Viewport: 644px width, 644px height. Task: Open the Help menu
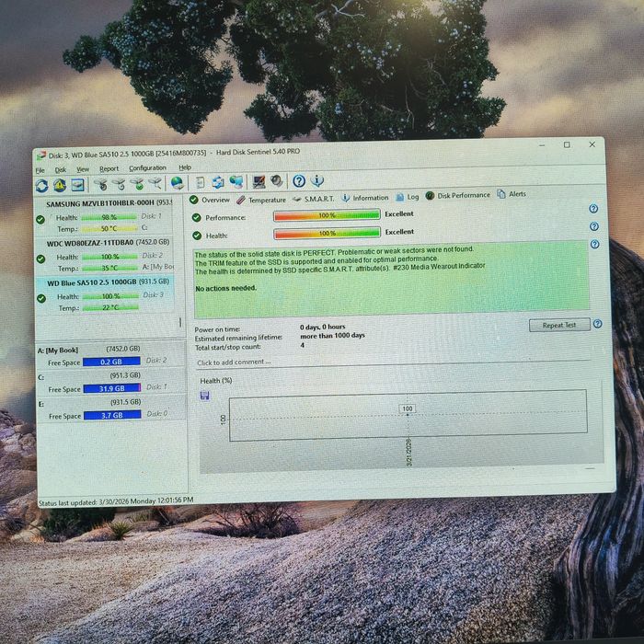coord(185,167)
